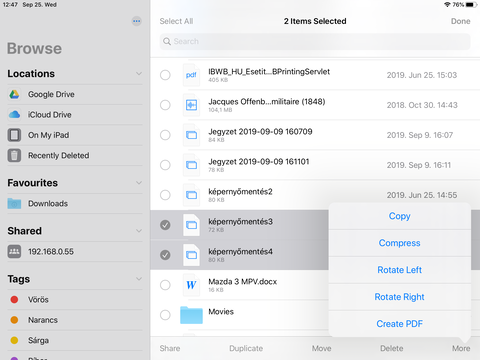Collapse the Tags section chevron
The image size is (480, 360).
(139, 279)
